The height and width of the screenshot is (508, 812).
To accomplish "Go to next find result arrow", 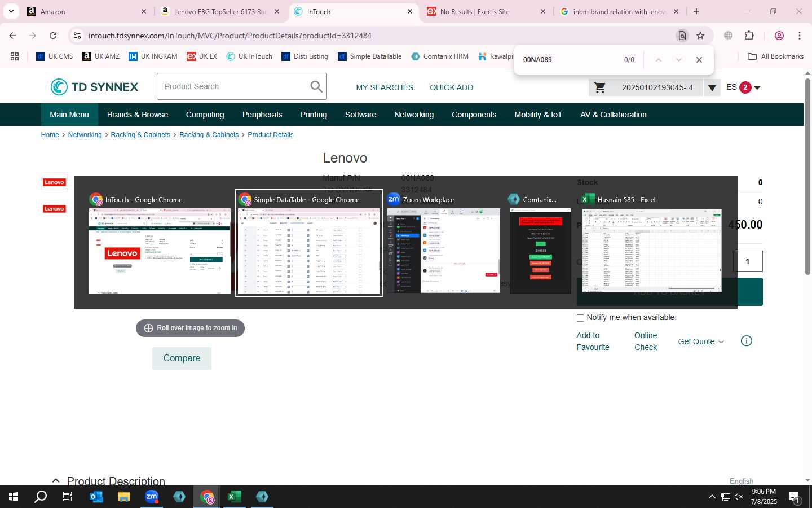I will pyautogui.click(x=679, y=59).
